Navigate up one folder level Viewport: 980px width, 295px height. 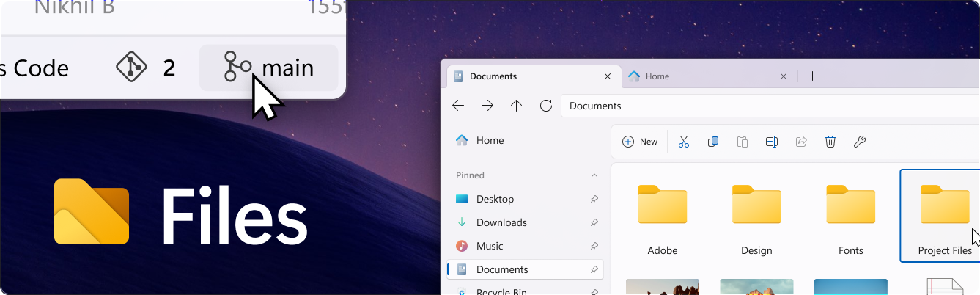(516, 106)
